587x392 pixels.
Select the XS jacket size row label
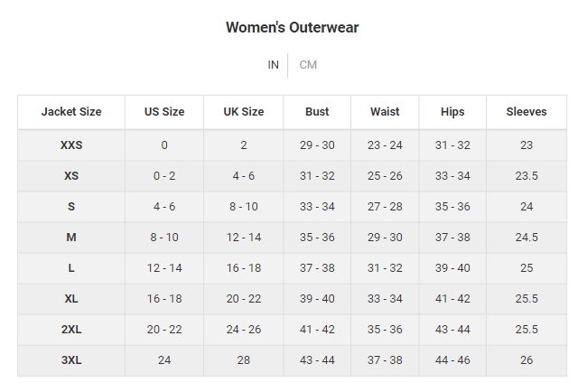tap(71, 176)
